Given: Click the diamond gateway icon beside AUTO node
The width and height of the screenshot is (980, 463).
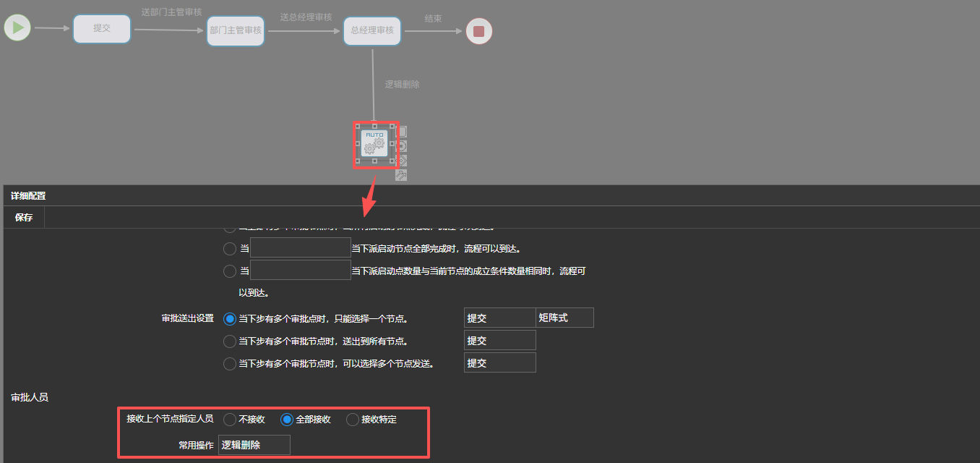Looking at the screenshot, I should [403, 160].
